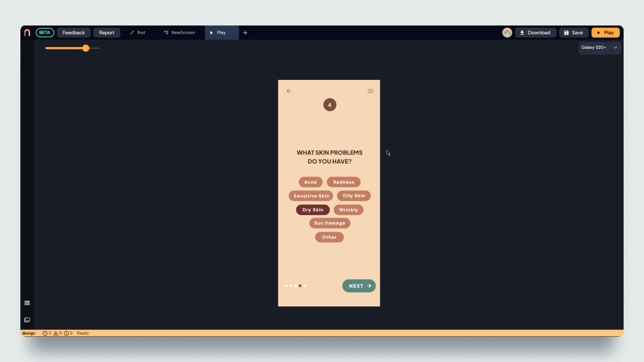The image size is (644, 362).
Task: Click the NEXT button in preview
Action: [x=359, y=286]
